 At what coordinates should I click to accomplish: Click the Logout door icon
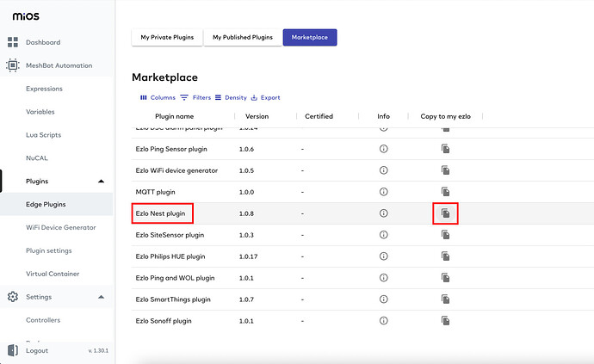click(x=13, y=350)
